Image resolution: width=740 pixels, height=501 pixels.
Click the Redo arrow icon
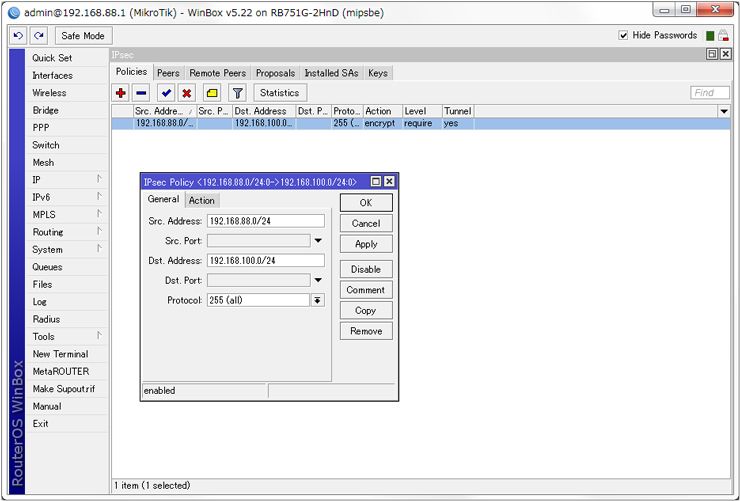[39, 35]
